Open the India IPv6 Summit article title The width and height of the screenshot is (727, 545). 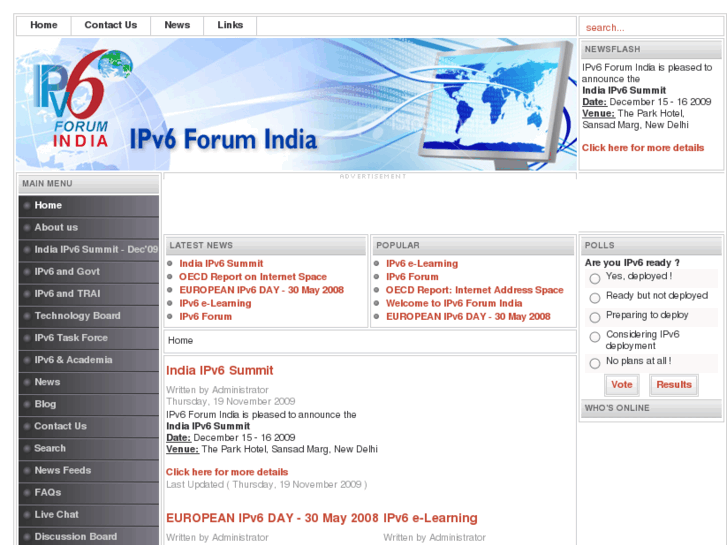coord(219,371)
